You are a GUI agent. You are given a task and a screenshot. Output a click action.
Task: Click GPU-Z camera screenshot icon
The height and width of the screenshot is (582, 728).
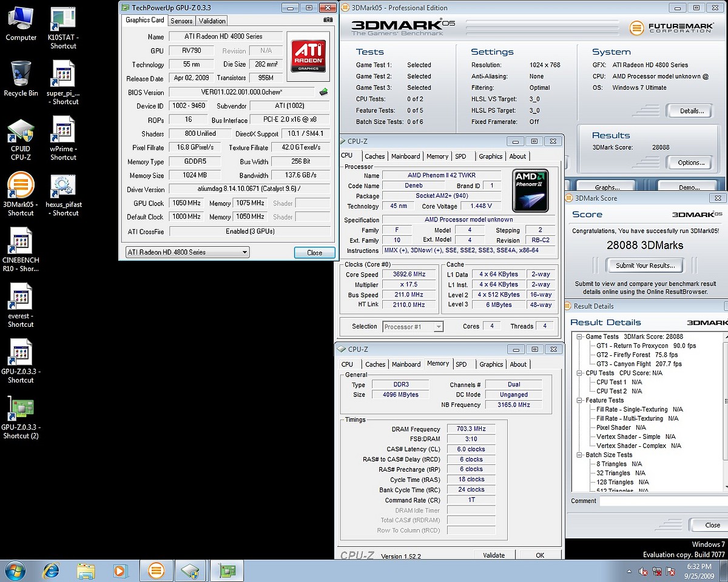click(328, 20)
